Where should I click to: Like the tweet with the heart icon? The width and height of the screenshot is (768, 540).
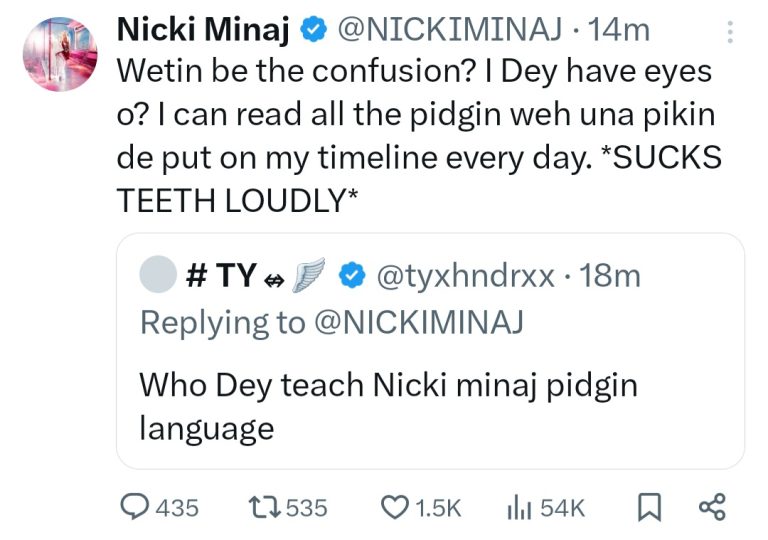[x=394, y=508]
